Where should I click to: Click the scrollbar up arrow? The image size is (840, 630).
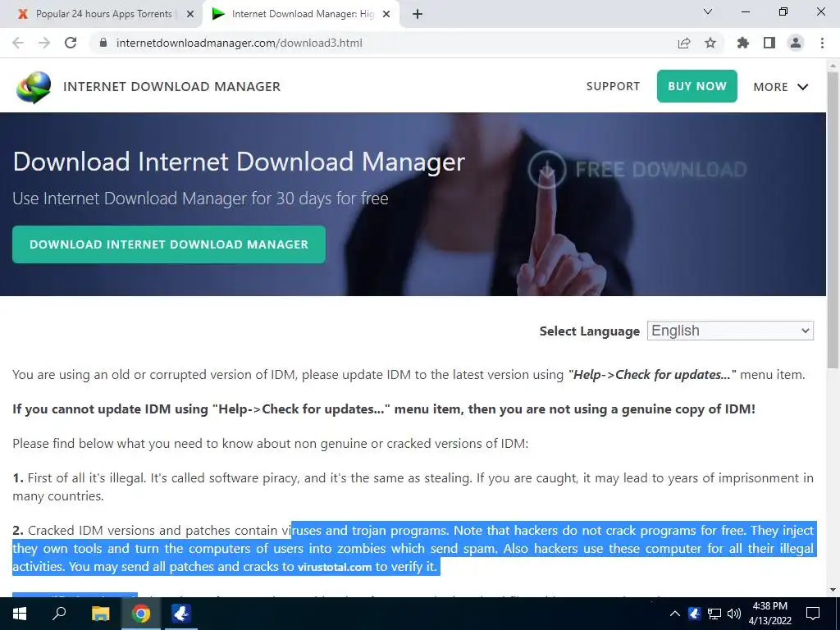coord(833,64)
